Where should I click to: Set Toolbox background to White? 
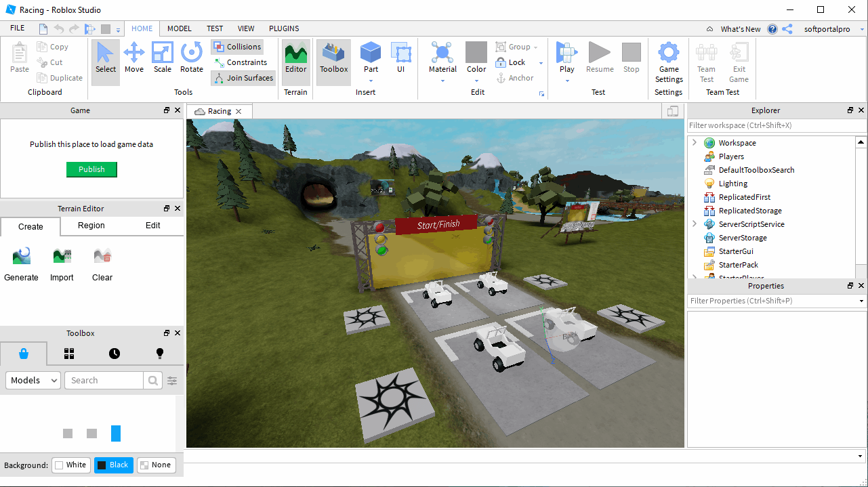tap(71, 465)
